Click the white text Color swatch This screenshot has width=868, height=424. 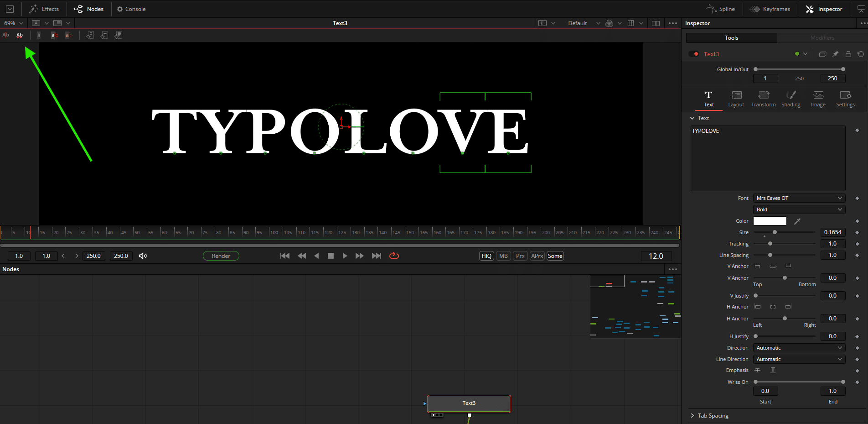(x=770, y=220)
